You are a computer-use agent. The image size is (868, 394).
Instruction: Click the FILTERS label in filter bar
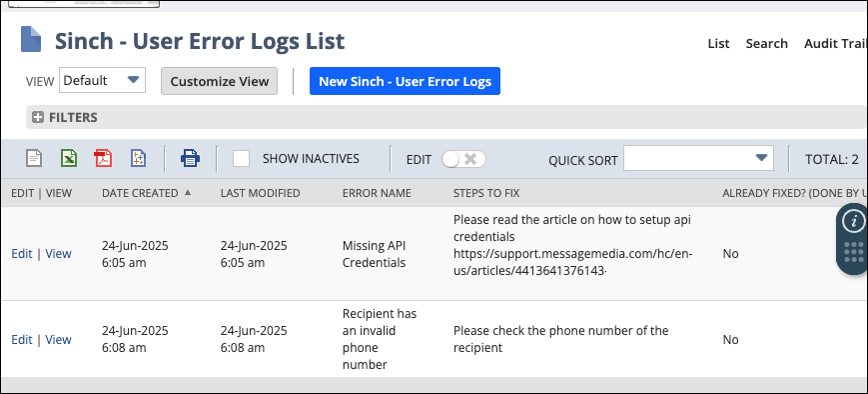pos(73,117)
